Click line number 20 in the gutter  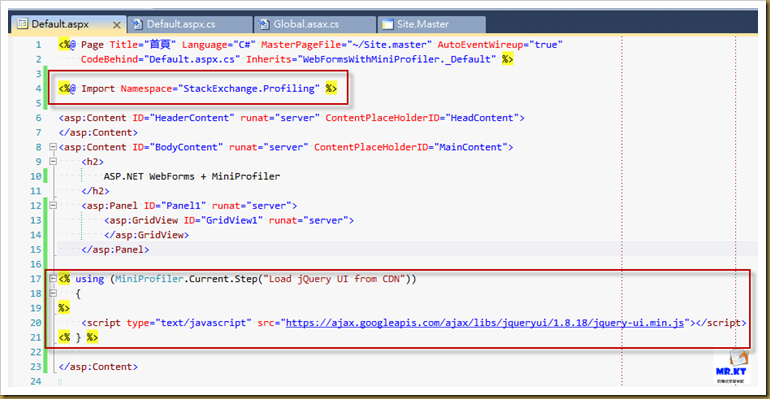point(36,323)
